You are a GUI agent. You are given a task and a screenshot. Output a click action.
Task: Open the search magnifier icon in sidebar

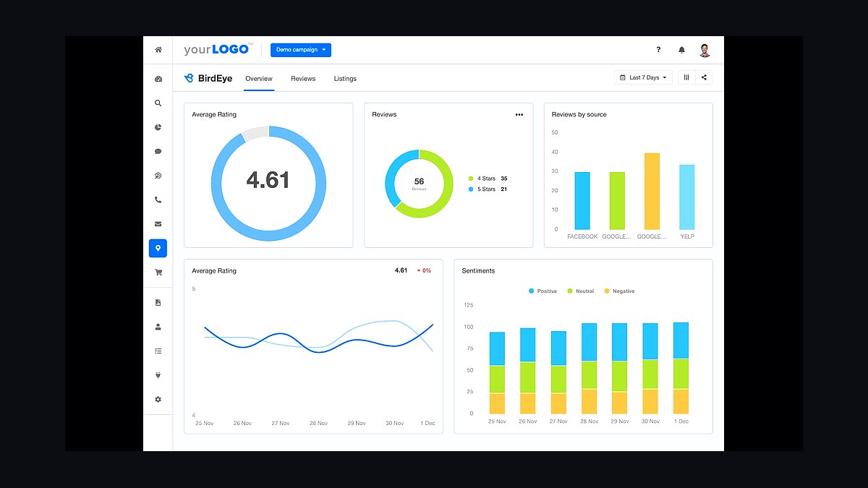click(158, 103)
